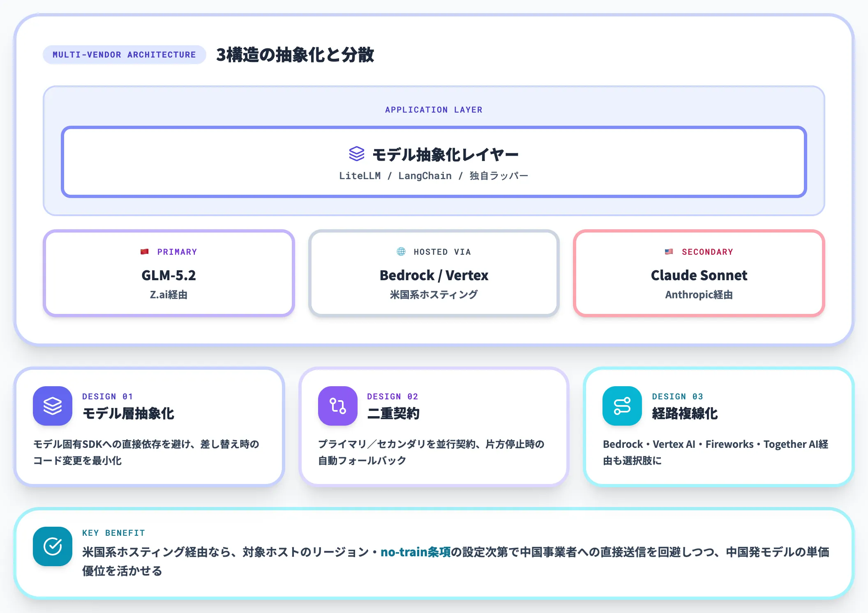Click the DESIGN 02 label
The height and width of the screenshot is (613, 868).
(393, 396)
